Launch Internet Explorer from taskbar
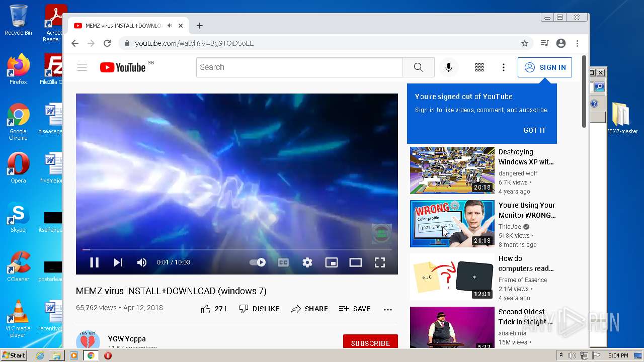 coord(40,355)
